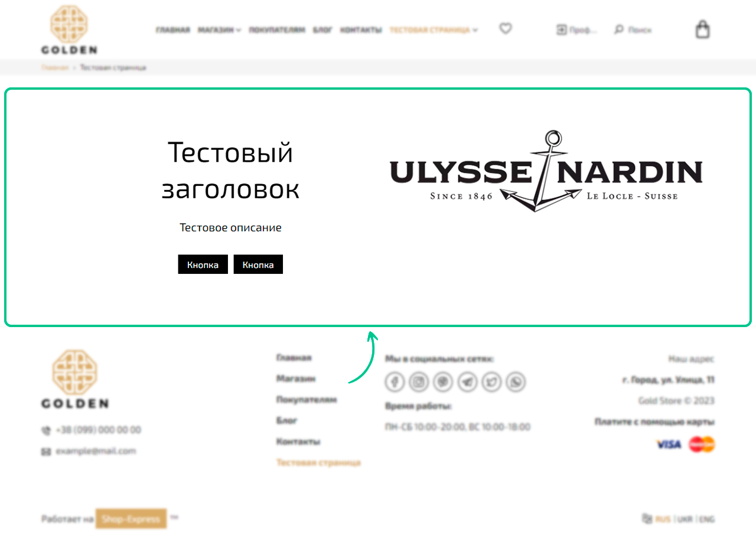
Task: Switch the site language to ENG
Action: [707, 520]
